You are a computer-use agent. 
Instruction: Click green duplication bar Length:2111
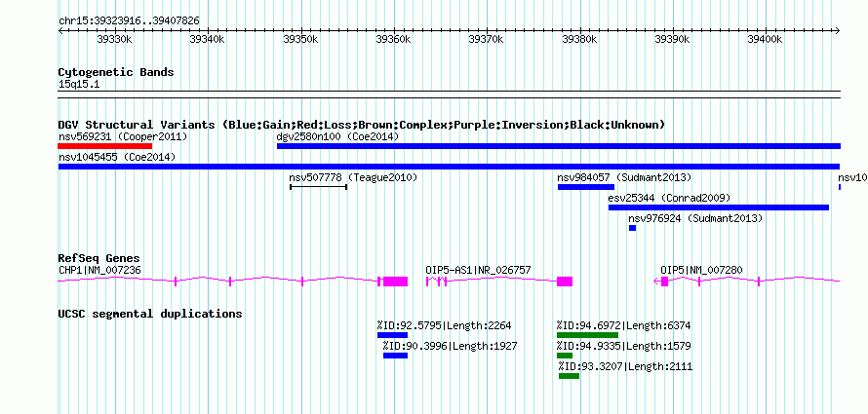click(569, 376)
